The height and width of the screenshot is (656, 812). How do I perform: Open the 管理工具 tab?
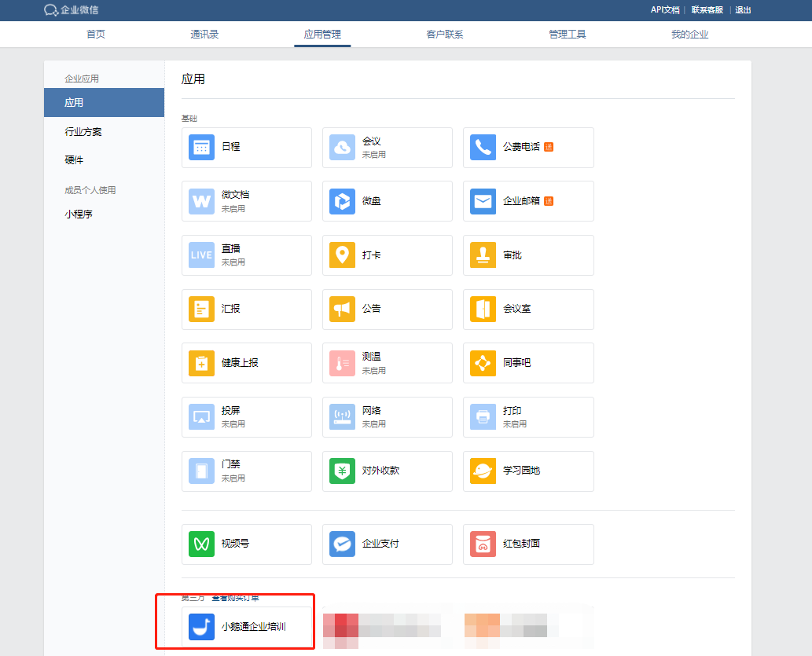click(x=567, y=34)
